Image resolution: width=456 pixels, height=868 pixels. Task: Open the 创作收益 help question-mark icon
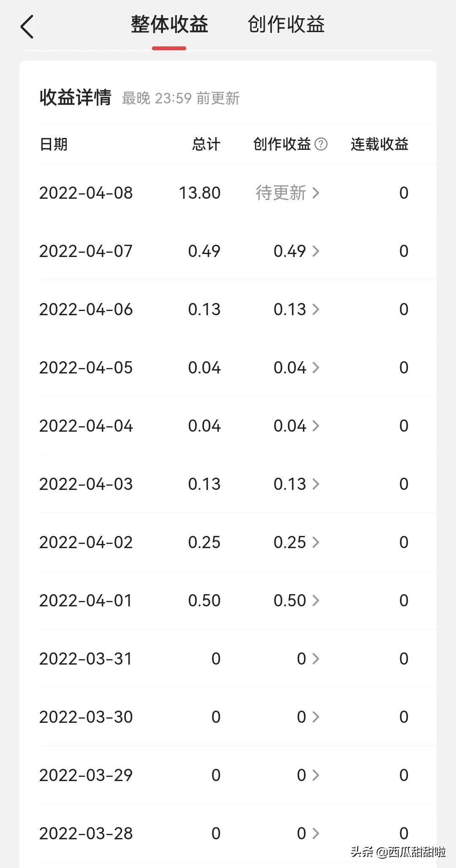point(321,144)
